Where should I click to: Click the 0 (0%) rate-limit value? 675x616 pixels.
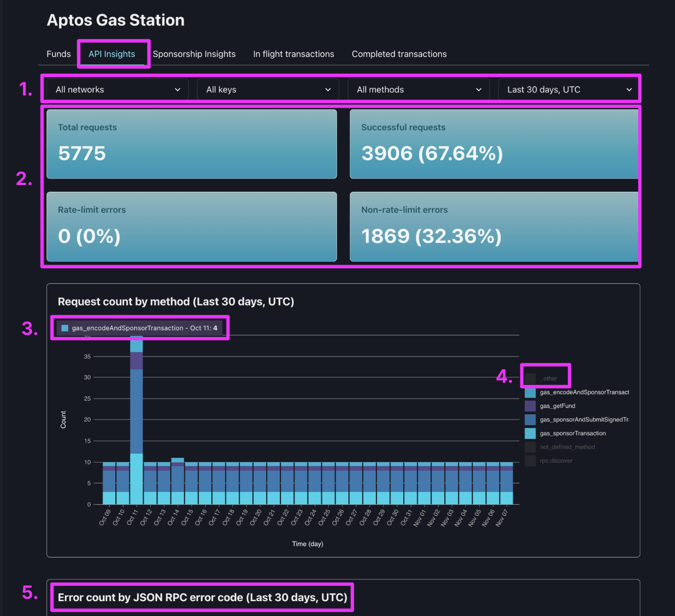[x=89, y=236]
